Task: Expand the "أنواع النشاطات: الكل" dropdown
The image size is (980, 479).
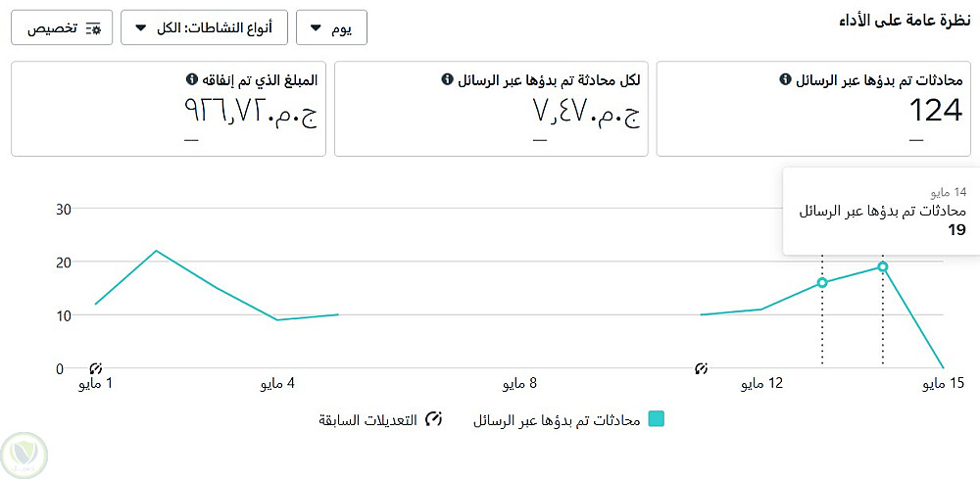Action: coord(204,28)
